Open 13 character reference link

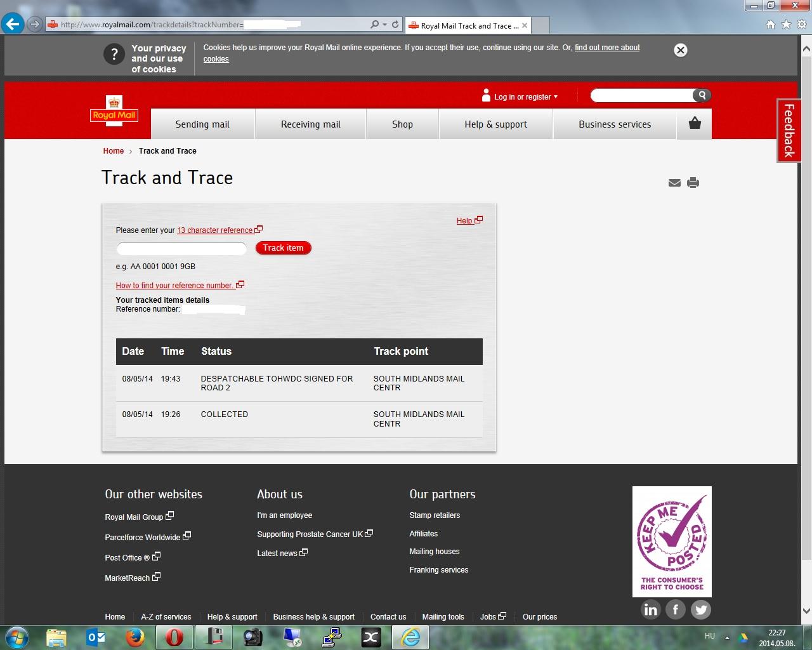219,230
